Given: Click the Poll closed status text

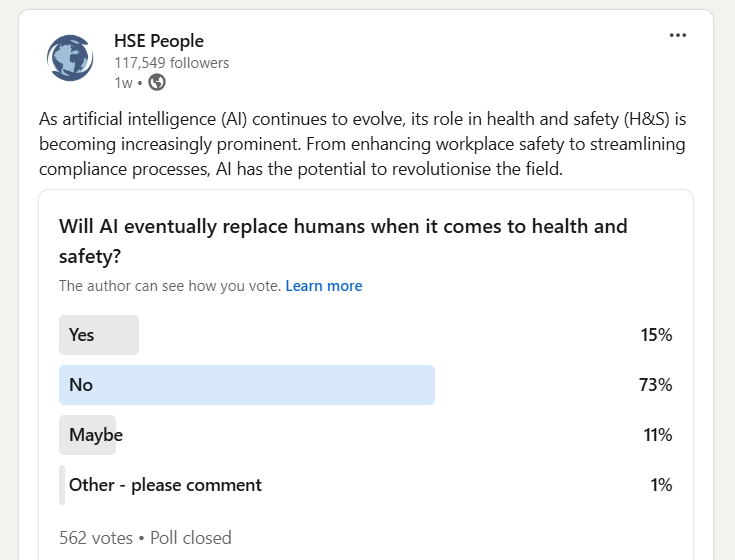Looking at the screenshot, I should point(191,538).
